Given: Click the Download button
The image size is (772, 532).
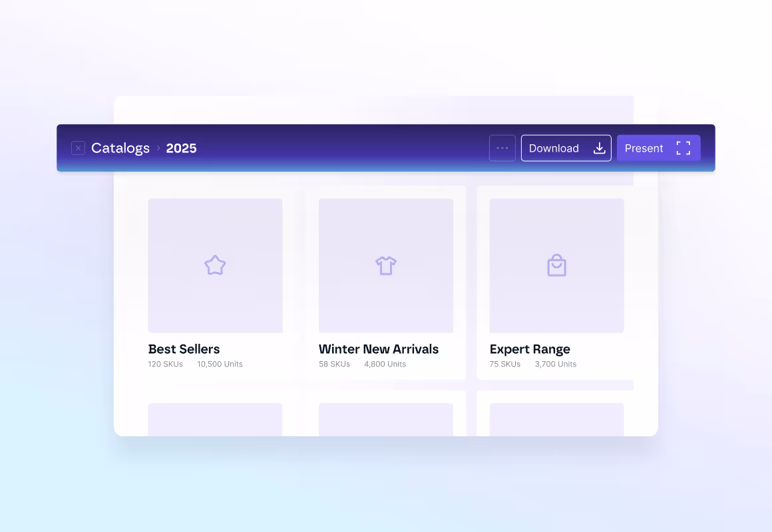Looking at the screenshot, I should (x=566, y=148).
